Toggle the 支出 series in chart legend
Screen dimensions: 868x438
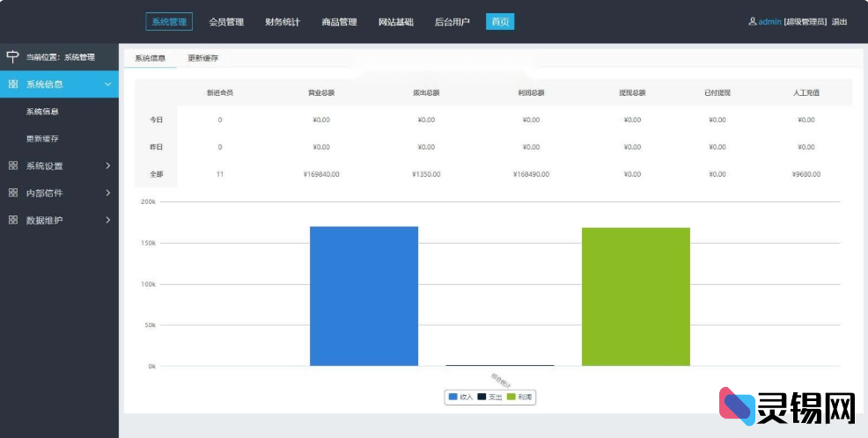(489, 398)
